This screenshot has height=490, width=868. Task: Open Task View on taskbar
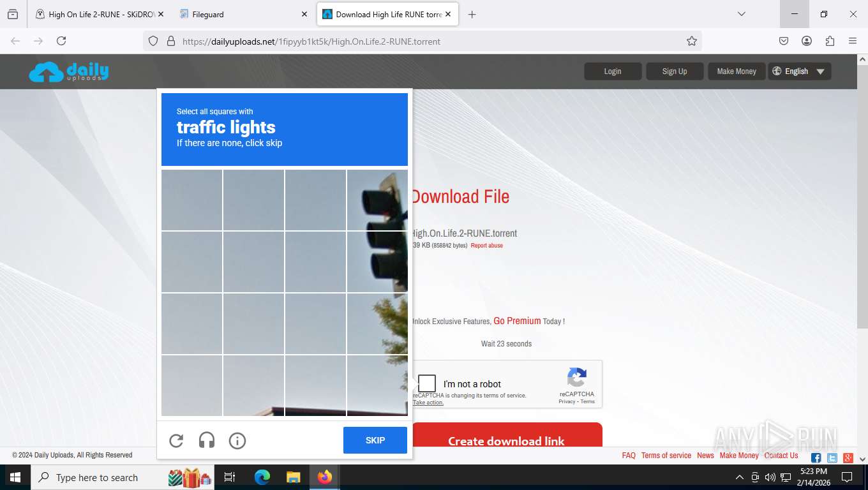point(230,477)
